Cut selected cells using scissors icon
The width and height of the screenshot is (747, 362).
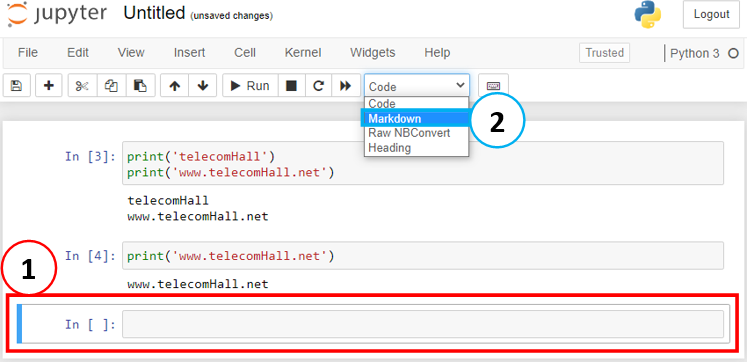point(82,86)
